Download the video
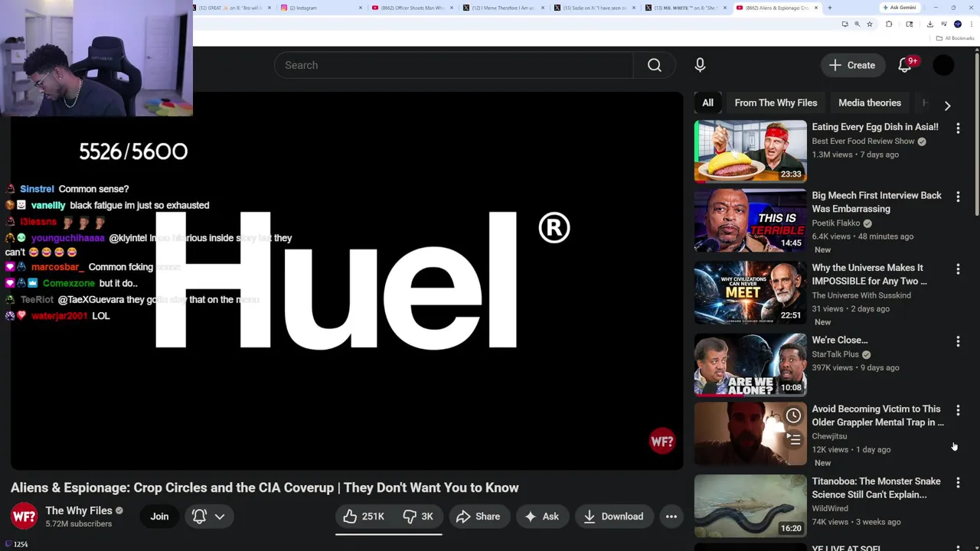Image resolution: width=980 pixels, height=551 pixels. 614,517
